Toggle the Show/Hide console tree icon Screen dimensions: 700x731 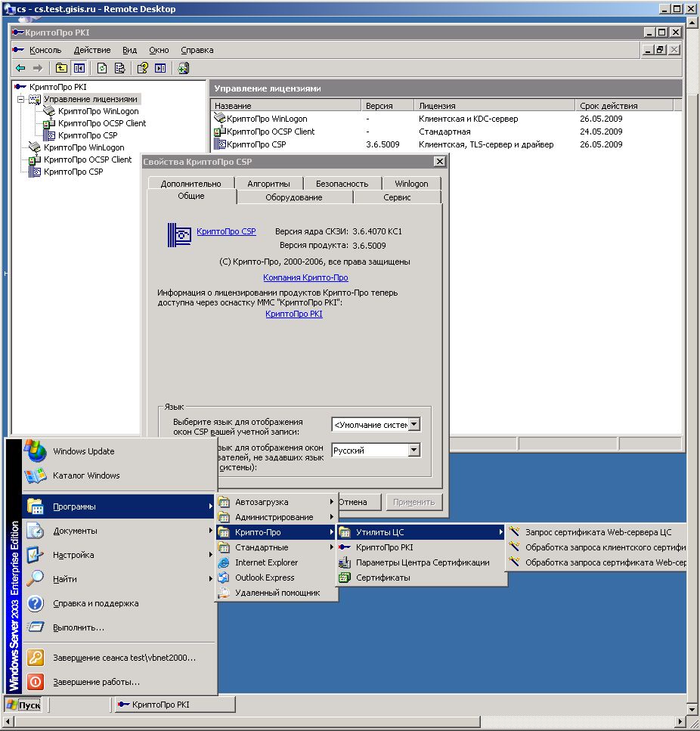79,69
